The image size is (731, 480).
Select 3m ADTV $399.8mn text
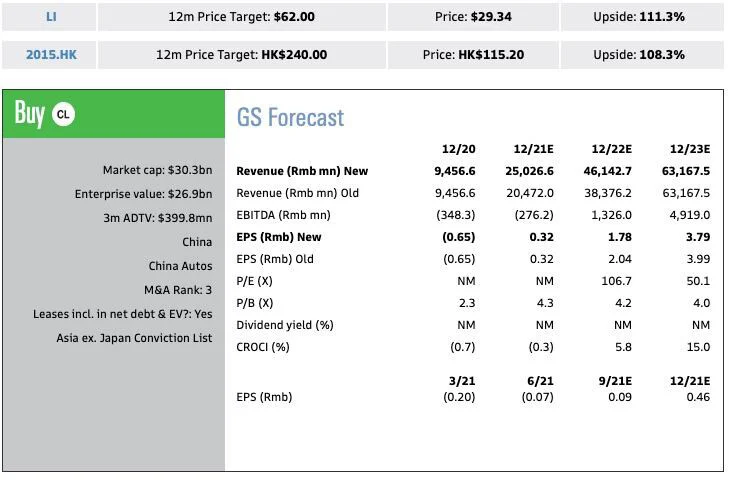tap(158, 218)
